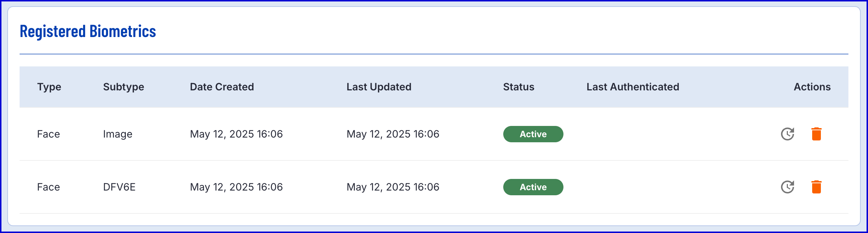Click the Type column header
Screen dimensions: 868x233
[49, 87]
